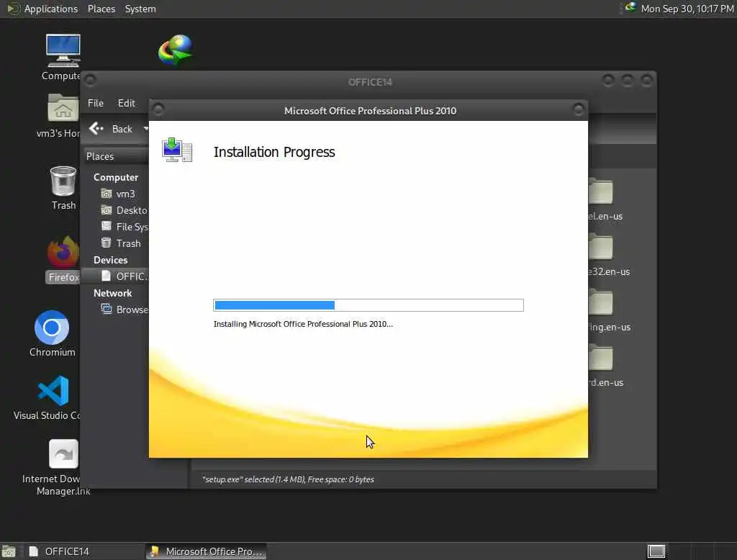Click the workspace switcher in bottom panel
The height and width of the screenshot is (560, 737).
(656, 551)
